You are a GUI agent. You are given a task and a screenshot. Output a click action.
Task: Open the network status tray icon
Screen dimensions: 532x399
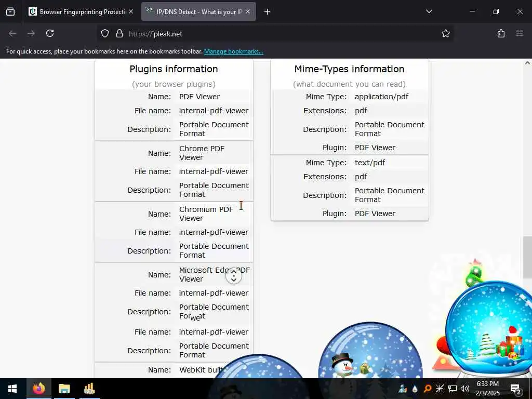pos(453,389)
